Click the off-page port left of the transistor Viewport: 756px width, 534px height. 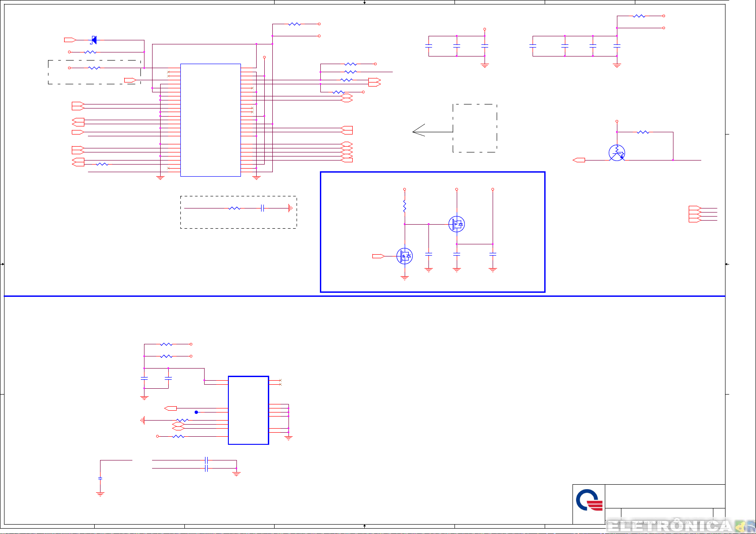tap(579, 160)
